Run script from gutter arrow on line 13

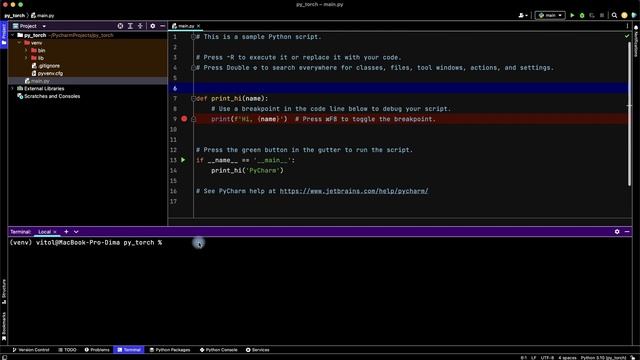tap(183, 160)
